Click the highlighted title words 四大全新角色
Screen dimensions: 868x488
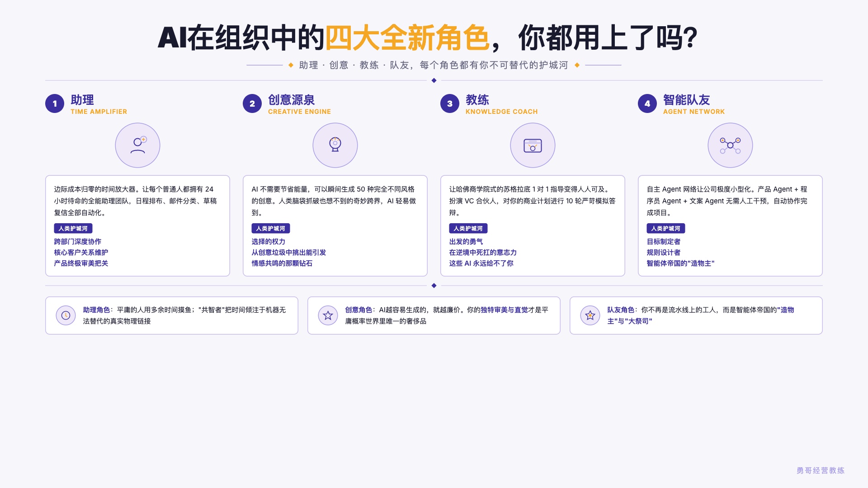407,38
